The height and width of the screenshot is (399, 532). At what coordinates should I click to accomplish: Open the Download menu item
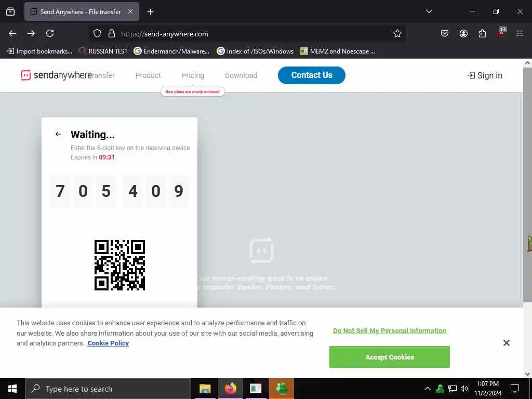pyautogui.click(x=241, y=75)
